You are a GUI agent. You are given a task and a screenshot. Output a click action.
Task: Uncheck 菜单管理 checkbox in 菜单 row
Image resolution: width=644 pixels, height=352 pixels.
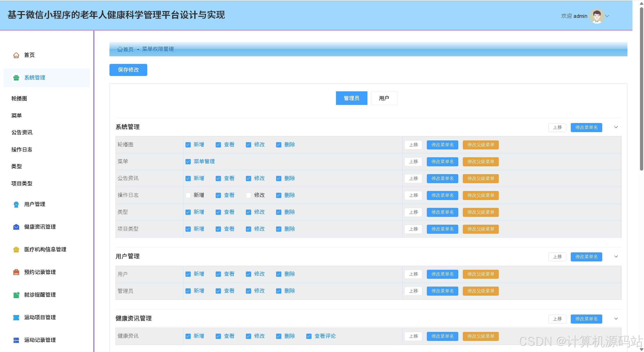pyautogui.click(x=188, y=162)
